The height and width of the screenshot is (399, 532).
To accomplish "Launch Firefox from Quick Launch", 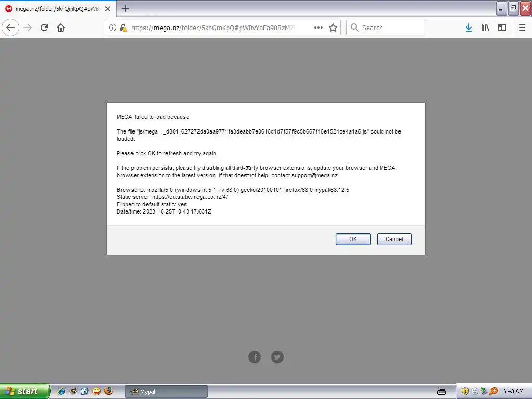I will coord(109,391).
